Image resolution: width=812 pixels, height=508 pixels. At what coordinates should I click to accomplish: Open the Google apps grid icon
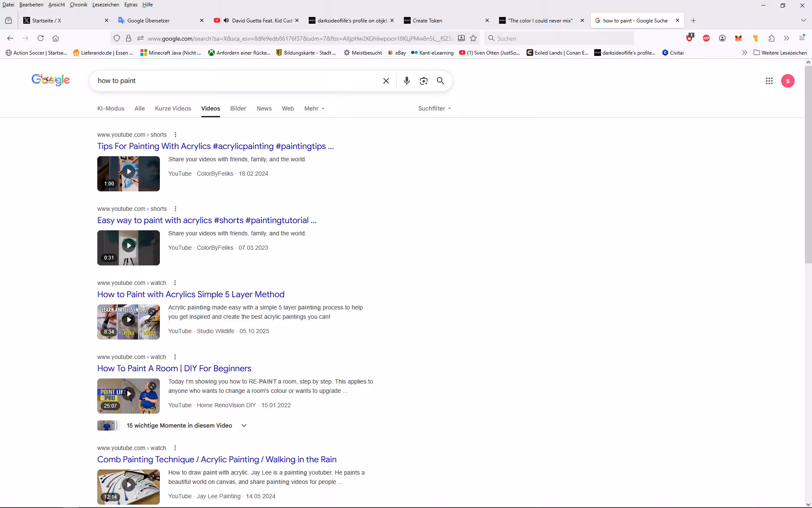pyautogui.click(x=769, y=81)
